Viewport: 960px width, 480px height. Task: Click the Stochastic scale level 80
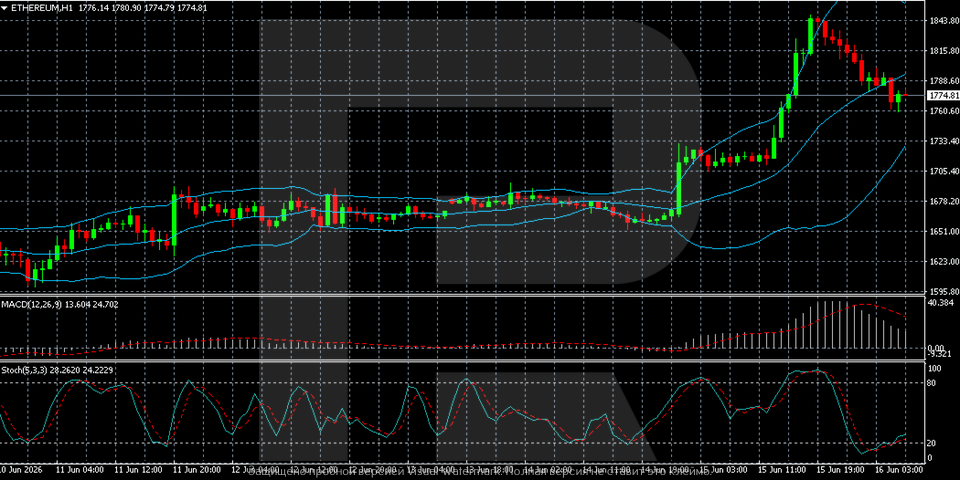click(x=933, y=383)
